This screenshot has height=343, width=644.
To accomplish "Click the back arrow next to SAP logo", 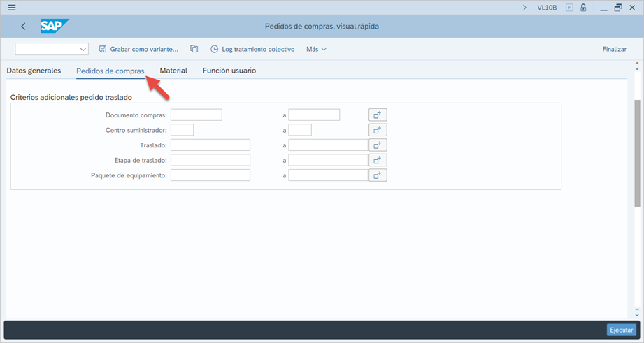I will pyautogui.click(x=23, y=27).
